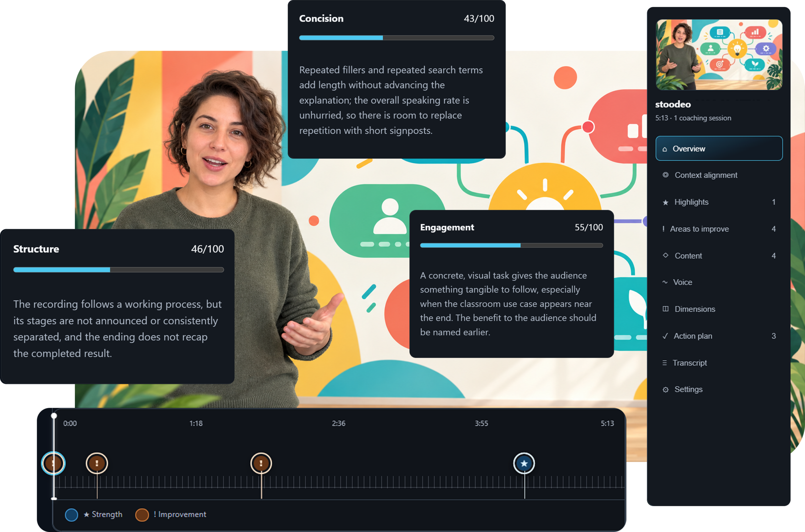Image resolution: width=805 pixels, height=532 pixels.
Task: Click the 46/100 Structure score
Action: click(207, 249)
